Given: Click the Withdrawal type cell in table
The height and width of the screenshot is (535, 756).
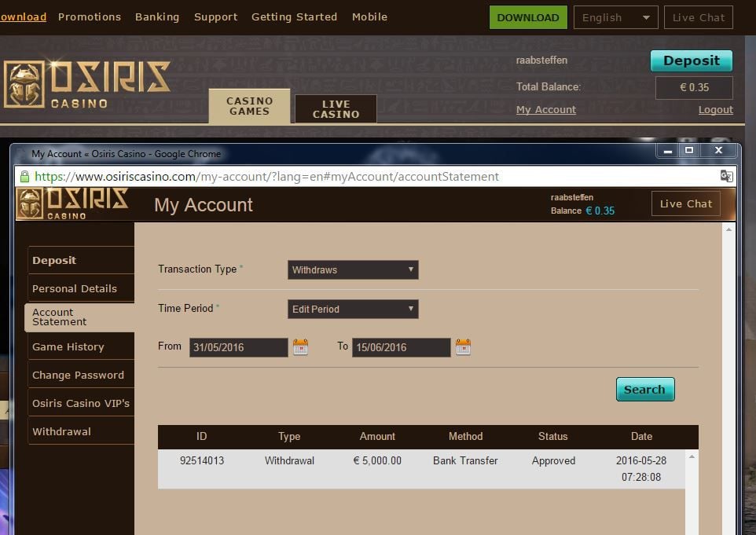Looking at the screenshot, I should pos(289,460).
